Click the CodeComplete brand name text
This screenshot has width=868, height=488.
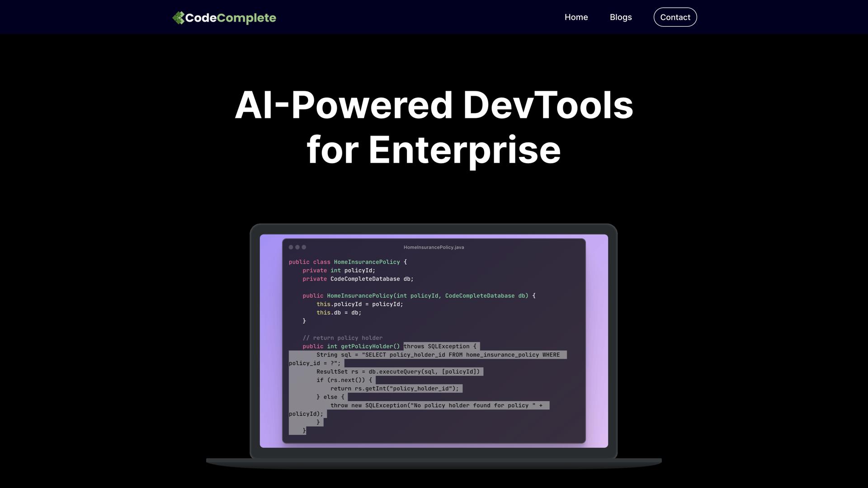pyautogui.click(x=231, y=18)
